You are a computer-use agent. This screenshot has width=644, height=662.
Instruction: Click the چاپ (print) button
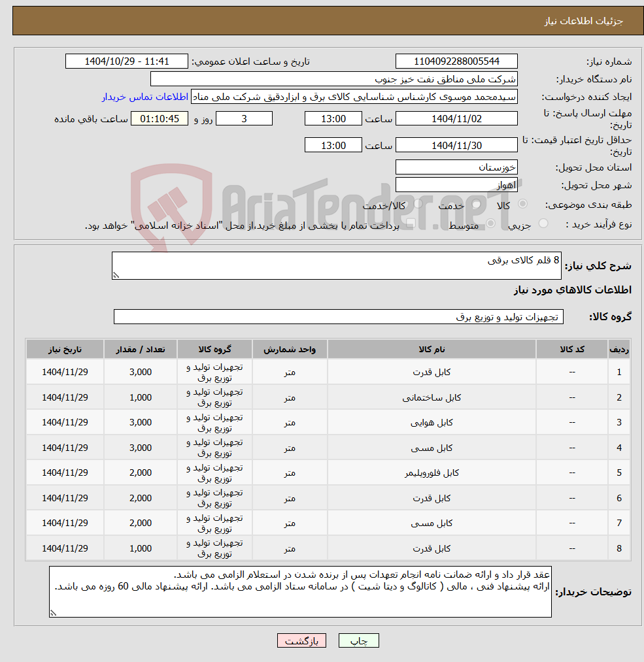358,640
